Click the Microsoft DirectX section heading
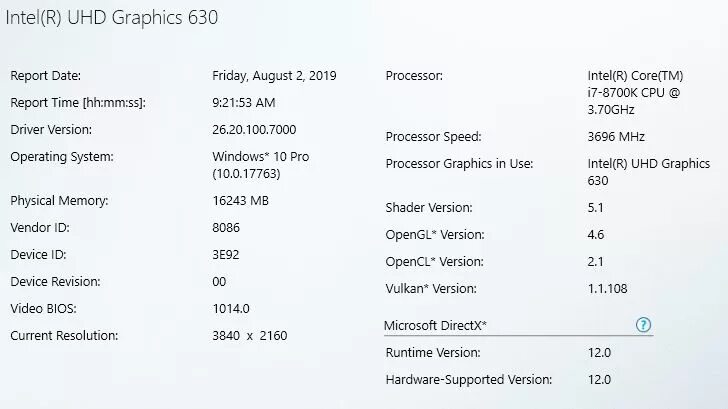This screenshot has width=728, height=409. tap(435, 326)
